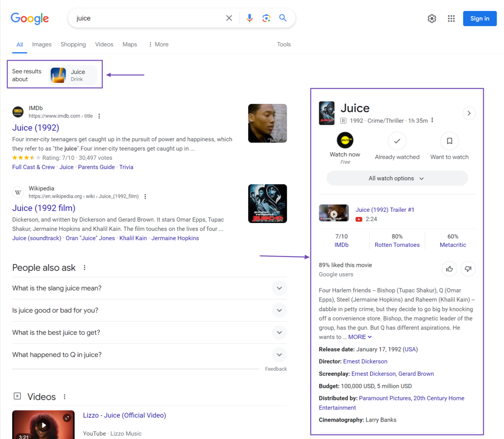Open the Parents Guide sitelink
This screenshot has height=439, width=504.
[96, 167]
